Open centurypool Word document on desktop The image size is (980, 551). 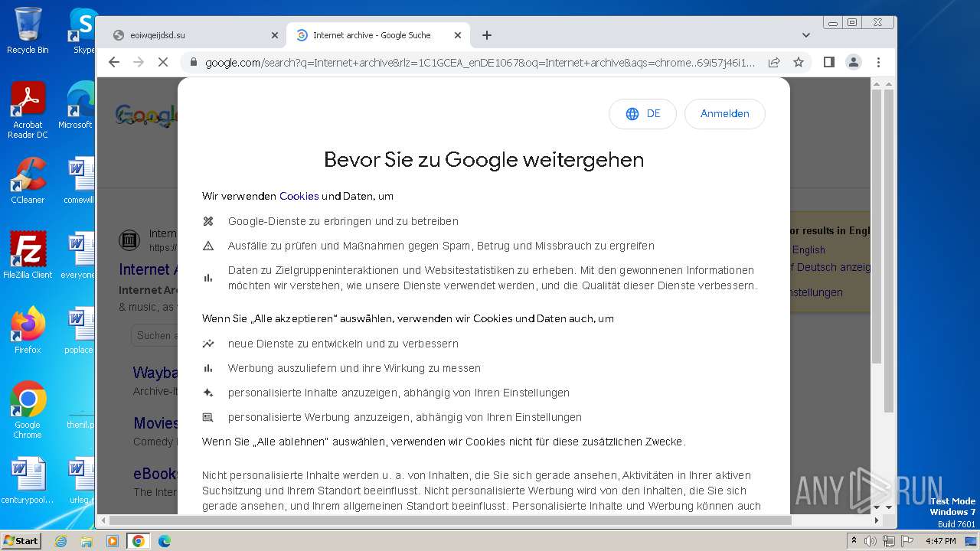[x=28, y=481]
